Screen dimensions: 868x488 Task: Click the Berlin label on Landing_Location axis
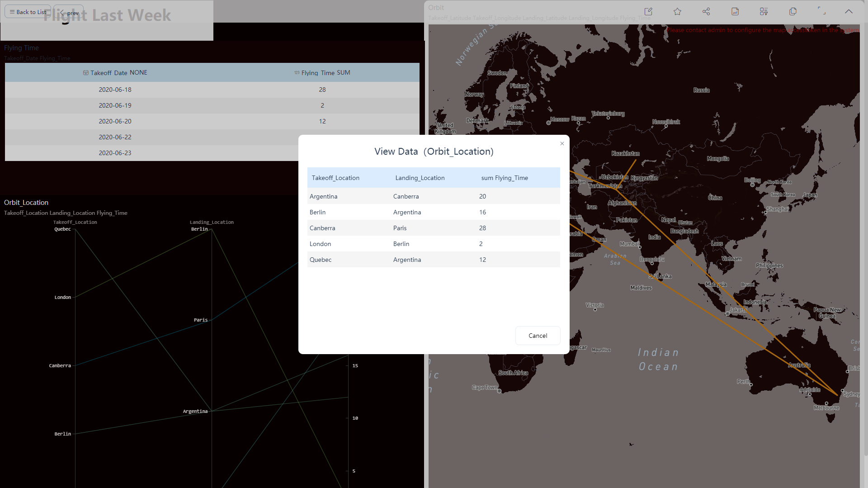[199, 229]
